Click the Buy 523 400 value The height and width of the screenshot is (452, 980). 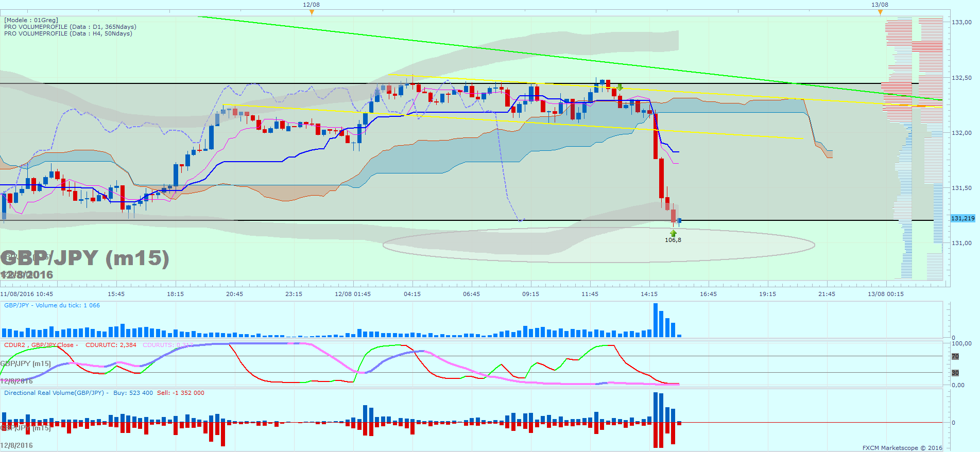(133, 393)
